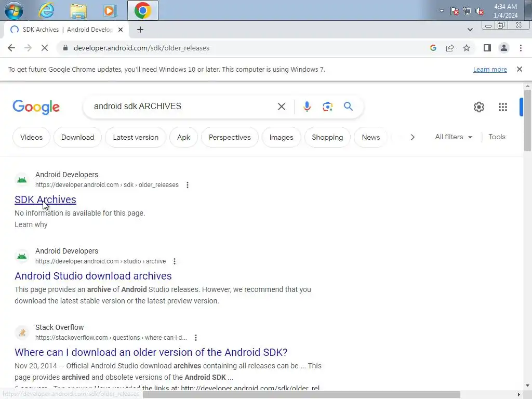Click the Stack Overflow favicon
Image resolution: width=532 pixels, height=399 pixels.
pyautogui.click(x=22, y=332)
